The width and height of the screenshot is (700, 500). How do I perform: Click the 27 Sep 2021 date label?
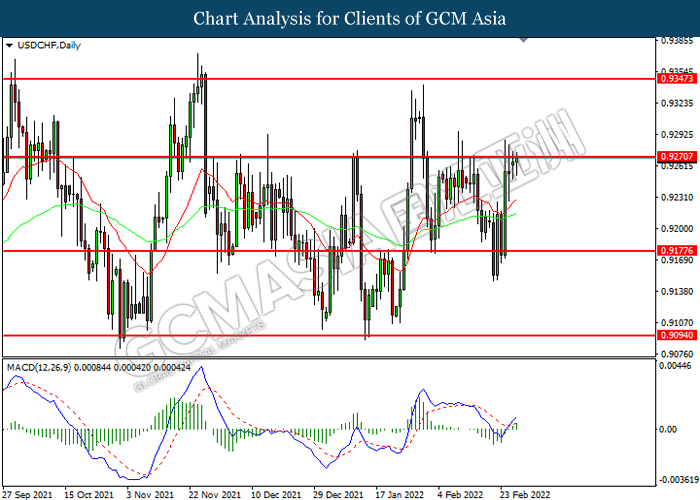tap(27, 495)
